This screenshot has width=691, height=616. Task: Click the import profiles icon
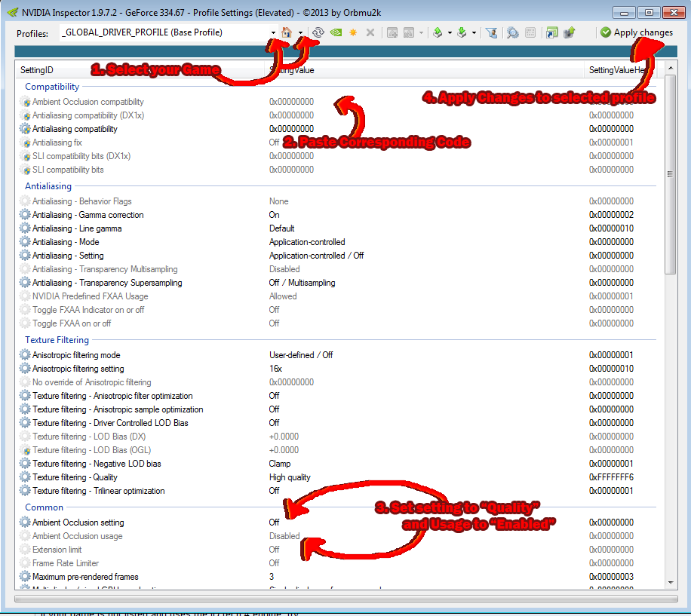point(462,32)
